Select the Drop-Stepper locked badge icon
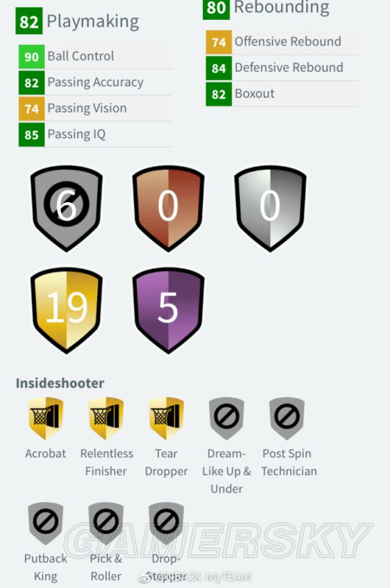The image size is (390, 588). point(167,523)
